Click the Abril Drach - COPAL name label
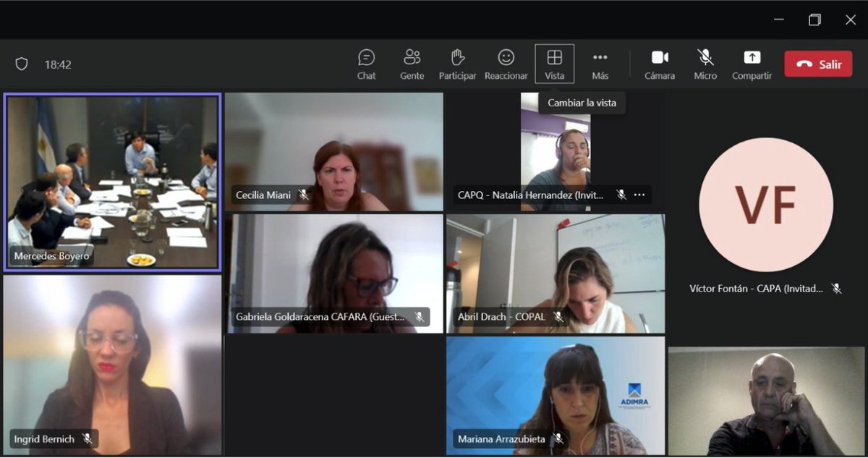The height and width of the screenshot is (458, 868). (x=501, y=317)
